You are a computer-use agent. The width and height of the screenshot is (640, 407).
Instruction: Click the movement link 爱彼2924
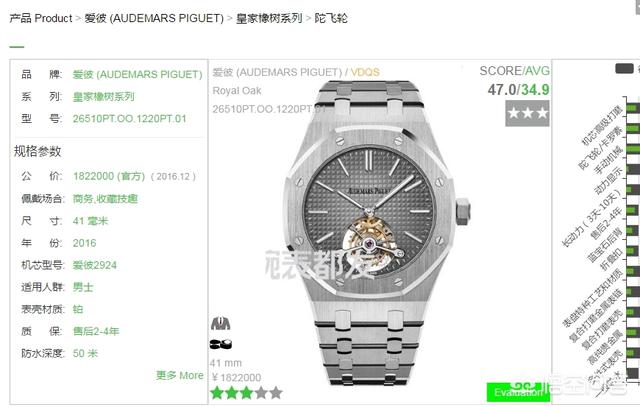click(x=95, y=265)
